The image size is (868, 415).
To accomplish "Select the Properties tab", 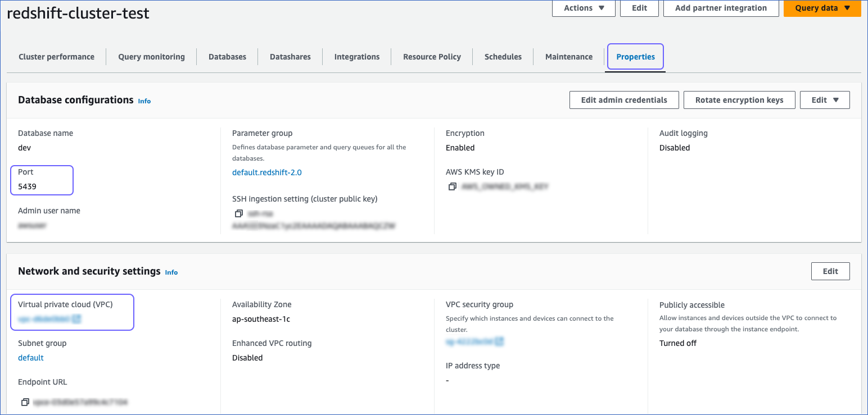I will 635,57.
